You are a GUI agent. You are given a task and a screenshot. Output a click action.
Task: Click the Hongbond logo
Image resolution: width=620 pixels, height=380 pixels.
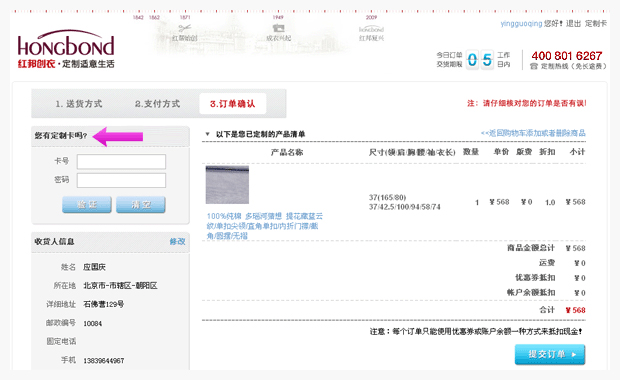pos(66,49)
